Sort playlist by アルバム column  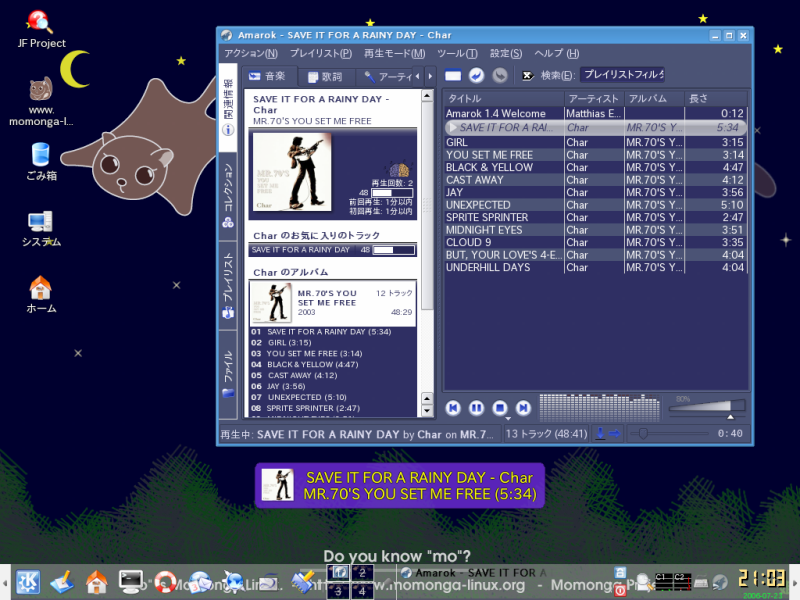coord(654,98)
